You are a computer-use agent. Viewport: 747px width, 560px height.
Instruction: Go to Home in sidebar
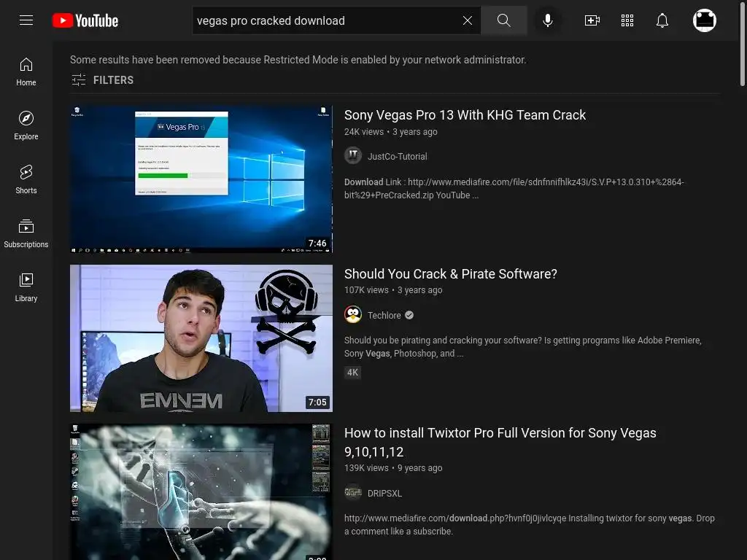[26, 72]
